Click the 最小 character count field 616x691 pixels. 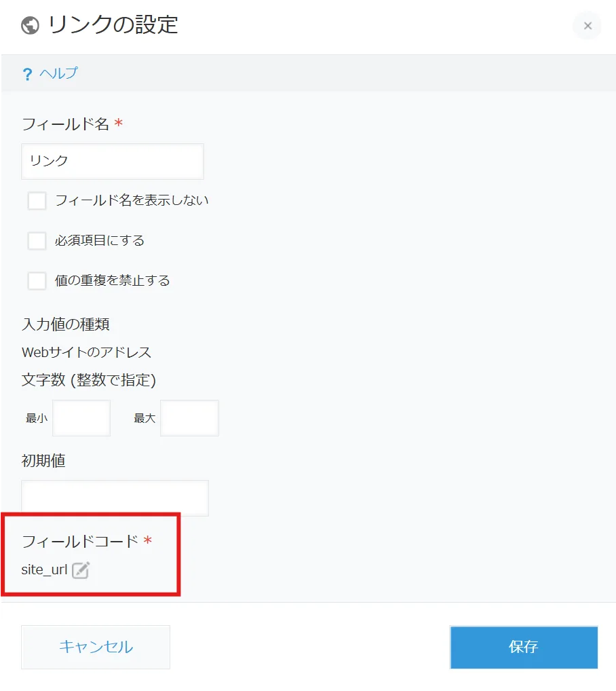[81, 418]
